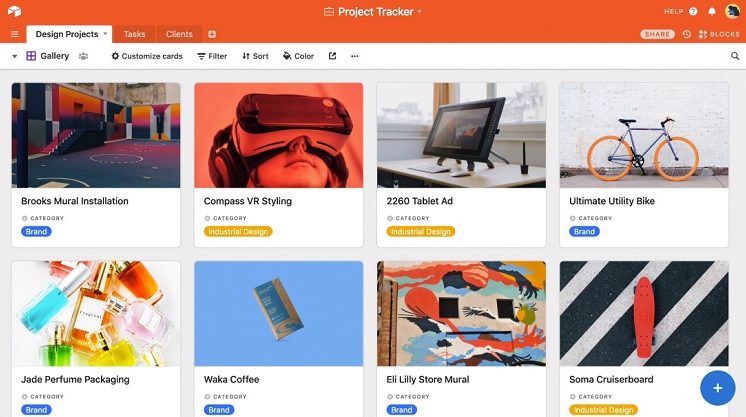
Task: Open the Brooks Mural Installation image
Action: click(x=96, y=135)
